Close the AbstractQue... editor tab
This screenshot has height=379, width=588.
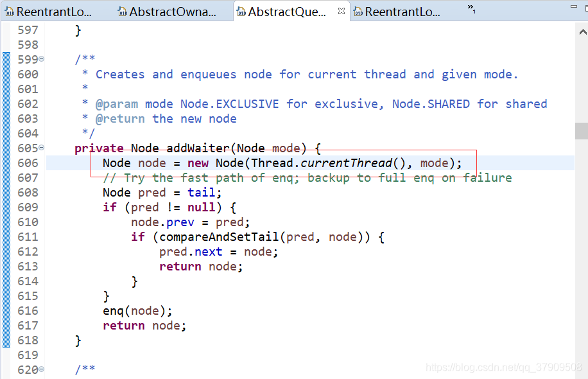point(341,12)
